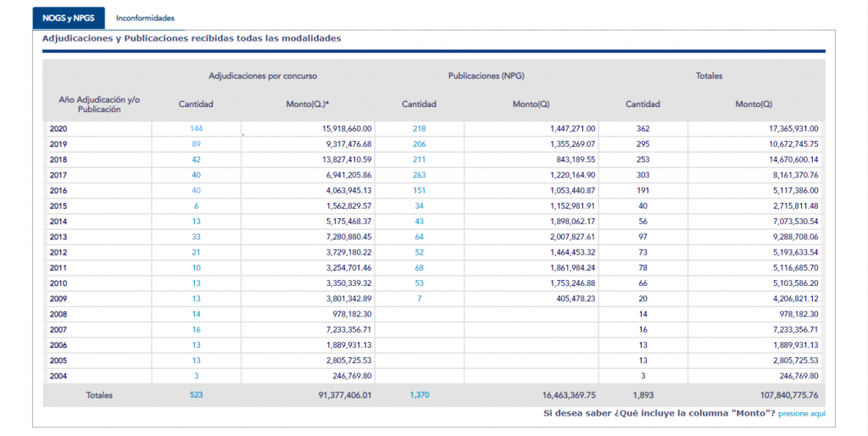View 2012 adjudicaciones count 21
The width and height of the screenshot is (868, 436).
pos(196,252)
